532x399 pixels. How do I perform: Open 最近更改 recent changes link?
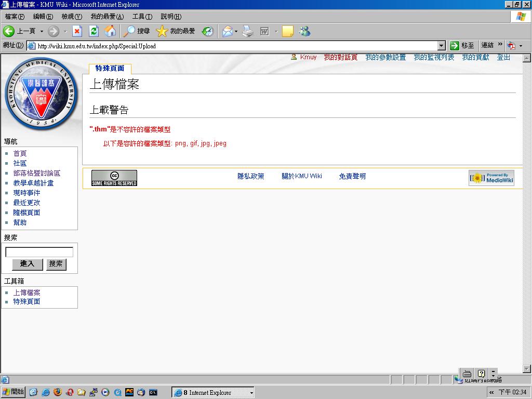[26, 203]
